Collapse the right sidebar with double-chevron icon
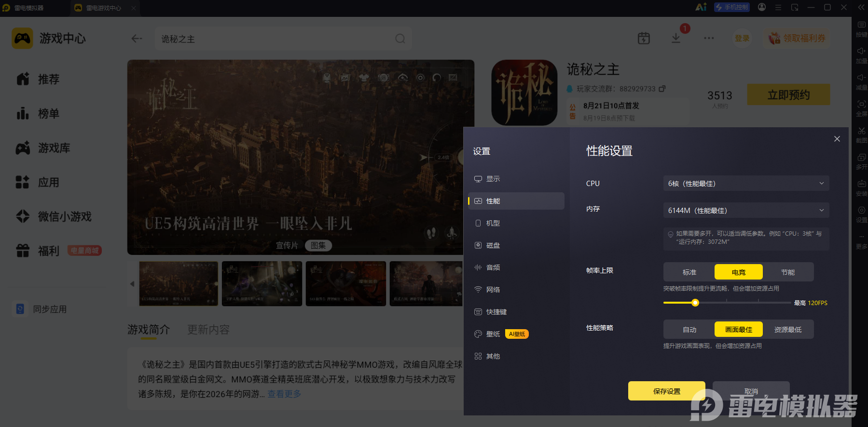Screen dimensions: 868x427 click(x=861, y=7)
